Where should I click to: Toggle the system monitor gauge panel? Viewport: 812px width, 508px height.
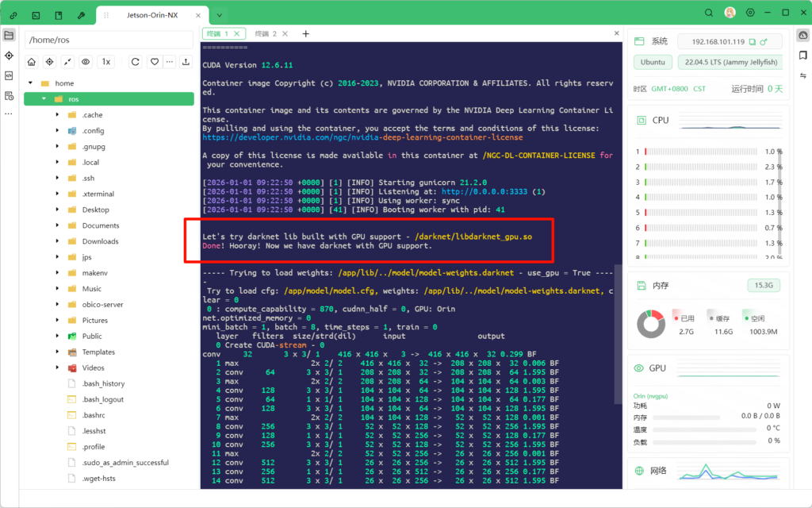coord(802,35)
